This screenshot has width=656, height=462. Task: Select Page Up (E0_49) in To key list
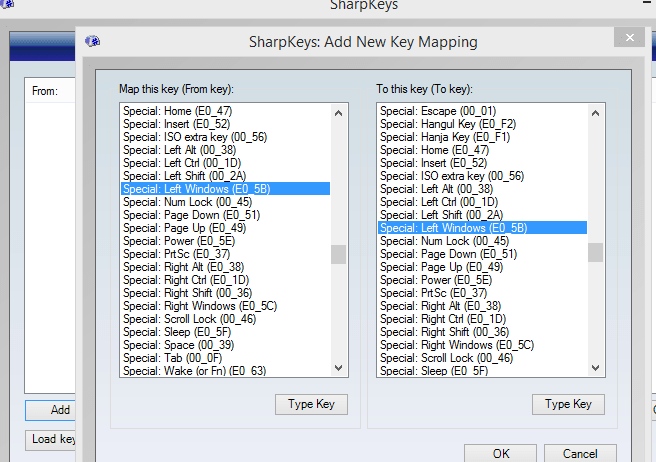pyautogui.click(x=482, y=267)
